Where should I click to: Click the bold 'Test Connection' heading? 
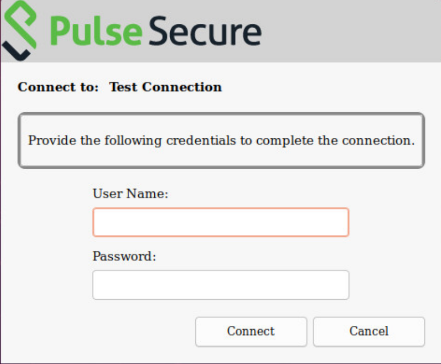(x=165, y=87)
